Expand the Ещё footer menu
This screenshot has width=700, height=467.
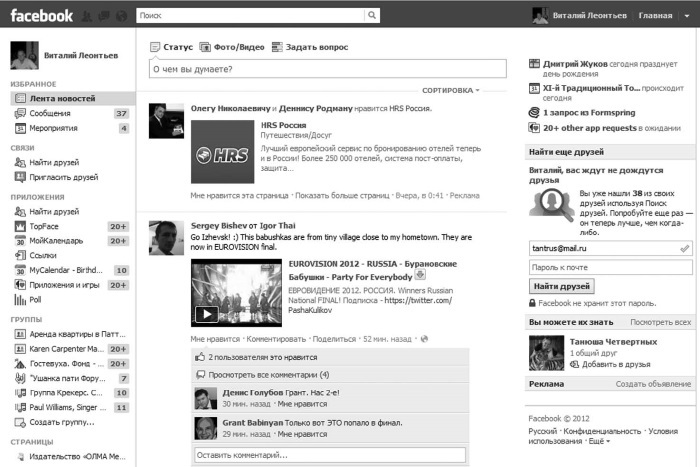click(x=599, y=441)
